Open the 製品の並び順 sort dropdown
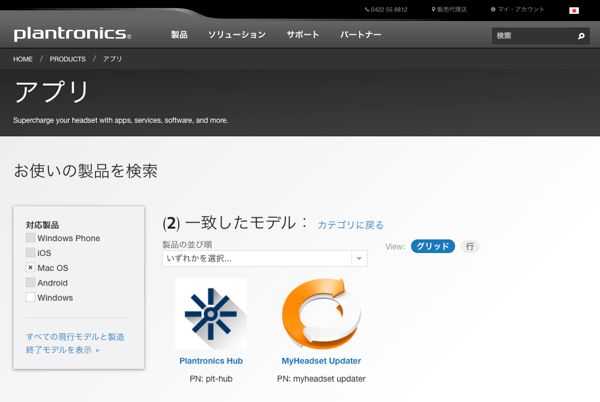Viewport: 600px width, 402px height. 265,259
